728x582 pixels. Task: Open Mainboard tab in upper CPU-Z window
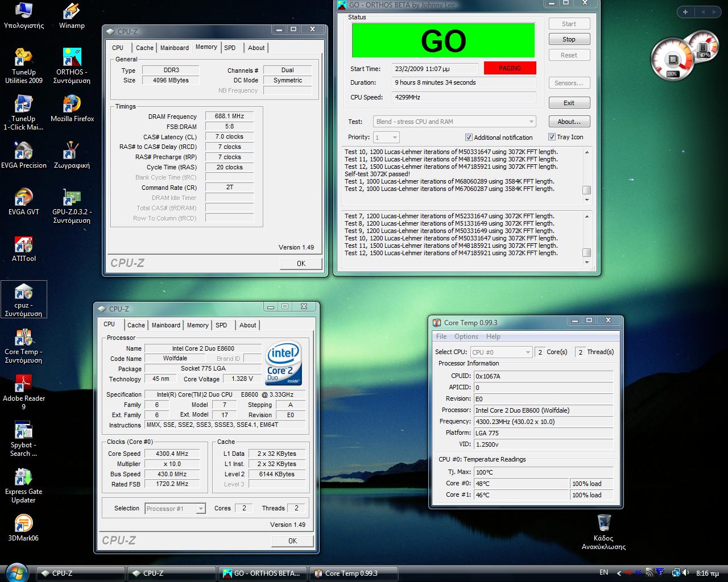[174, 48]
